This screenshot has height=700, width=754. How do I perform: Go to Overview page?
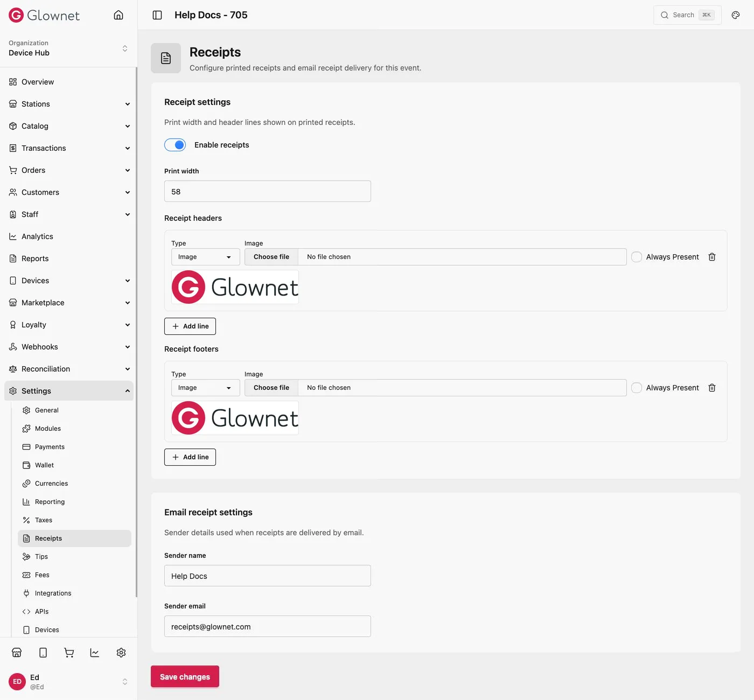tap(68, 82)
